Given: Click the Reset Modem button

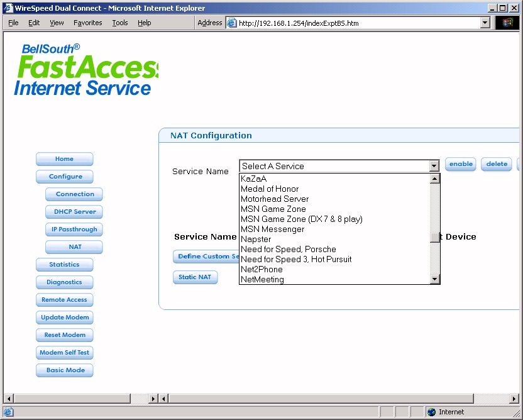Looking at the screenshot, I should coord(64,335).
